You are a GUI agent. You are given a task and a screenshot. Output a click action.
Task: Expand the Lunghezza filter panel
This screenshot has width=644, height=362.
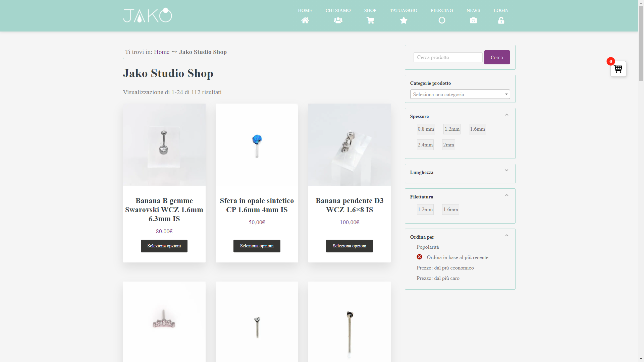(506, 170)
